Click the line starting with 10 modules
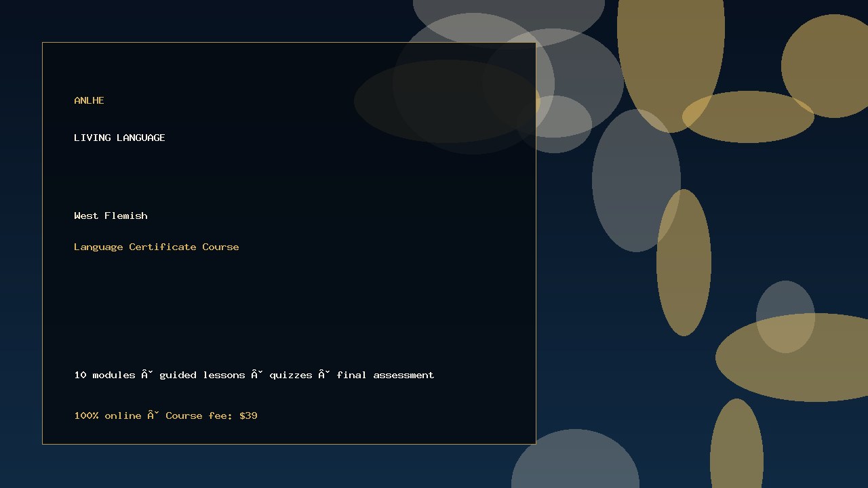 254,375
